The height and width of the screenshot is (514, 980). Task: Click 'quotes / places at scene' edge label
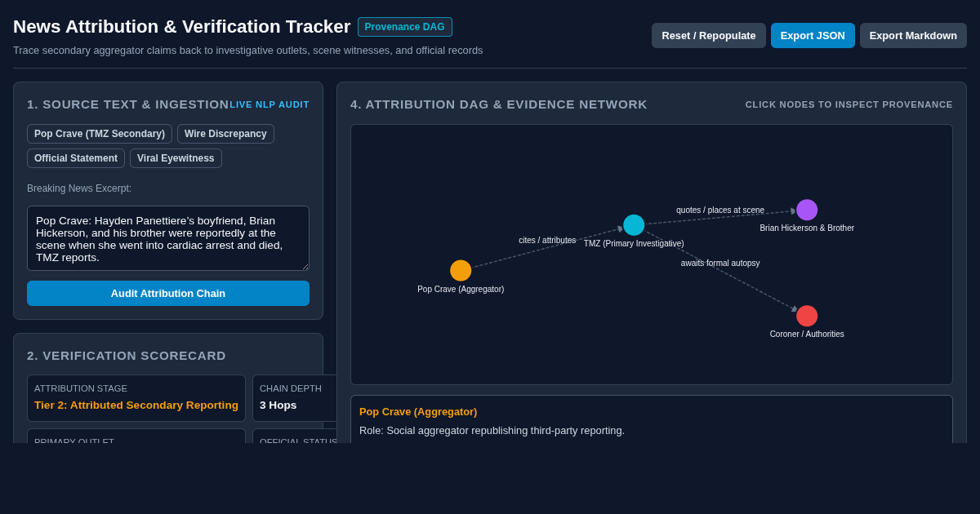720,210
